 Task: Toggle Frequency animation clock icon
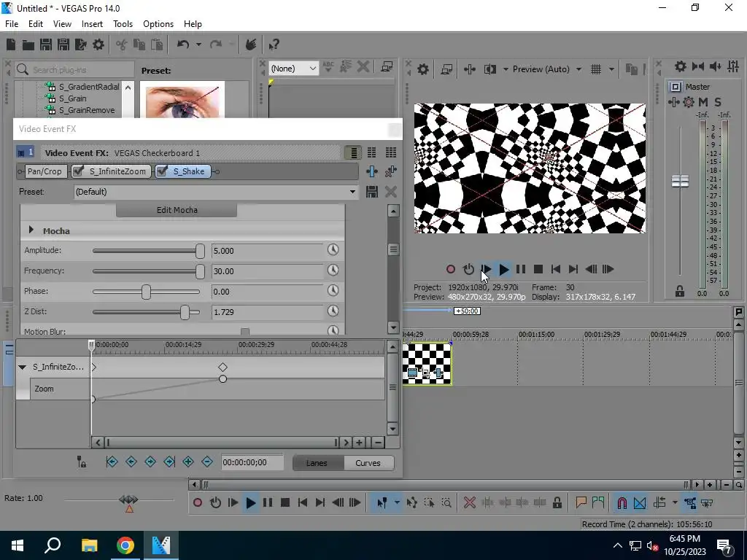point(333,270)
